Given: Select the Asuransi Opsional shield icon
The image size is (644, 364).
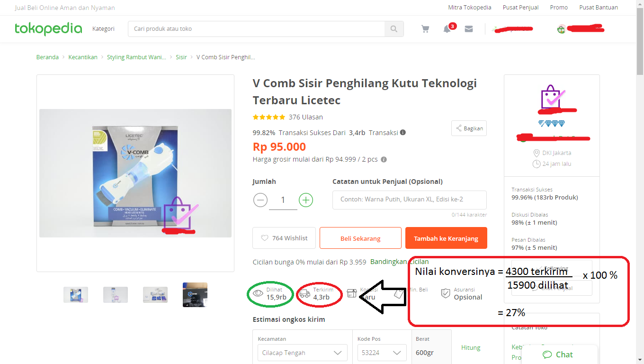Looking at the screenshot, I should pos(446,293).
